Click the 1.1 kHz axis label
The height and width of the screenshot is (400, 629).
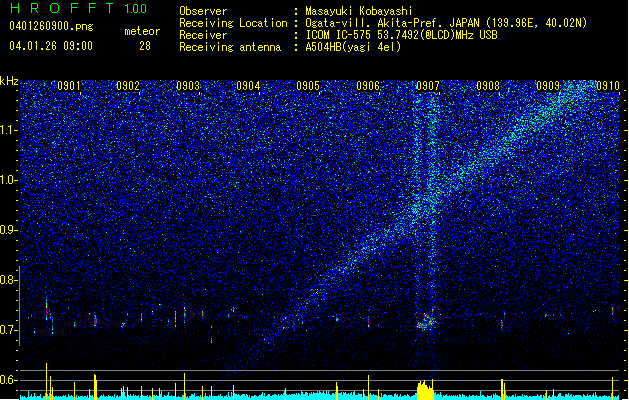9,130
